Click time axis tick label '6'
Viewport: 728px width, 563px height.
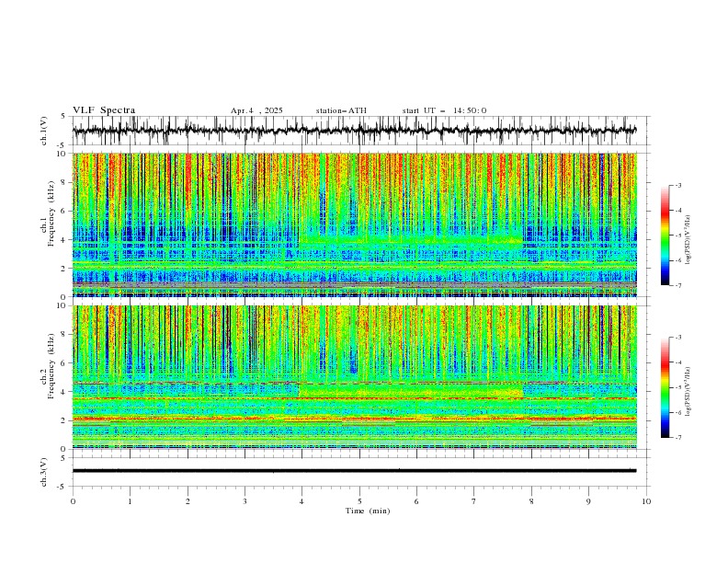pyautogui.click(x=416, y=501)
